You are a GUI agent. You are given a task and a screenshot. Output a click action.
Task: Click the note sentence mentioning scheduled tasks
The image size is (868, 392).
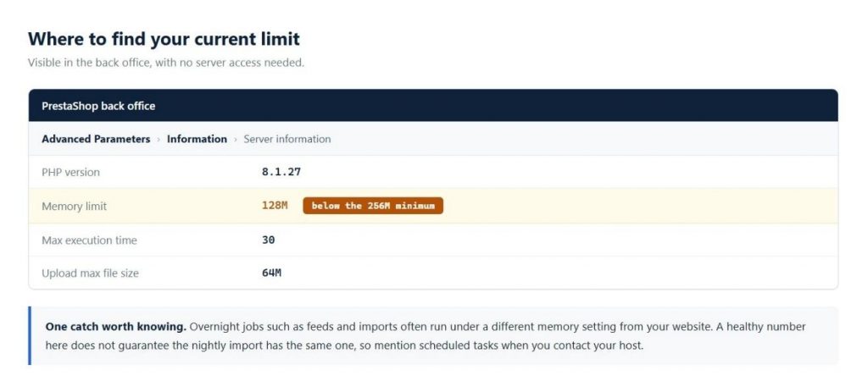[344, 346]
